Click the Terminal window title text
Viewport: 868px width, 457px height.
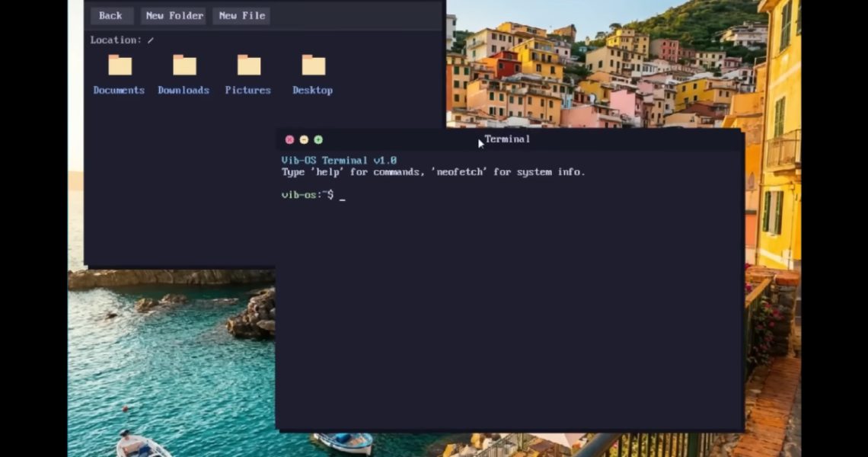pyautogui.click(x=507, y=139)
